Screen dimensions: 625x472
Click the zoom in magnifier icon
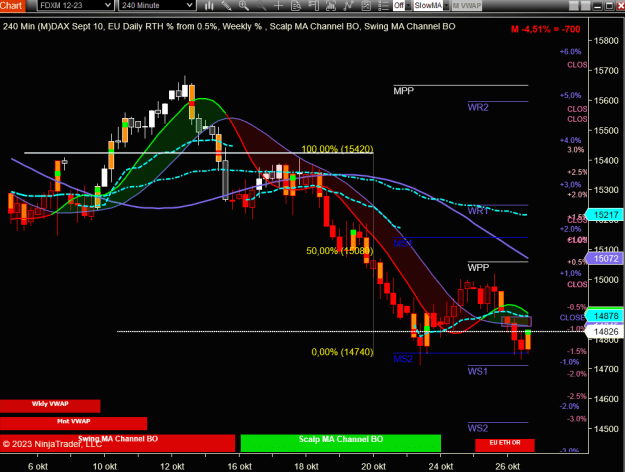point(244,6)
